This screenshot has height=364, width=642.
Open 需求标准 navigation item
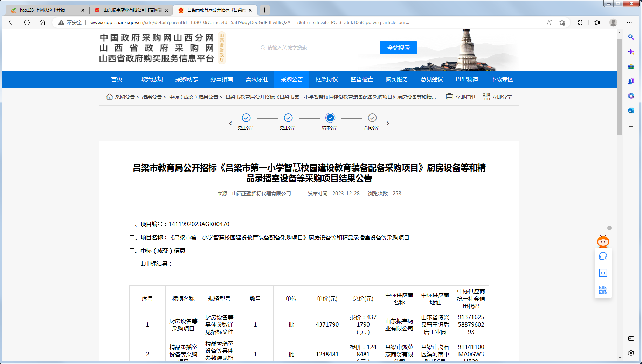click(257, 79)
